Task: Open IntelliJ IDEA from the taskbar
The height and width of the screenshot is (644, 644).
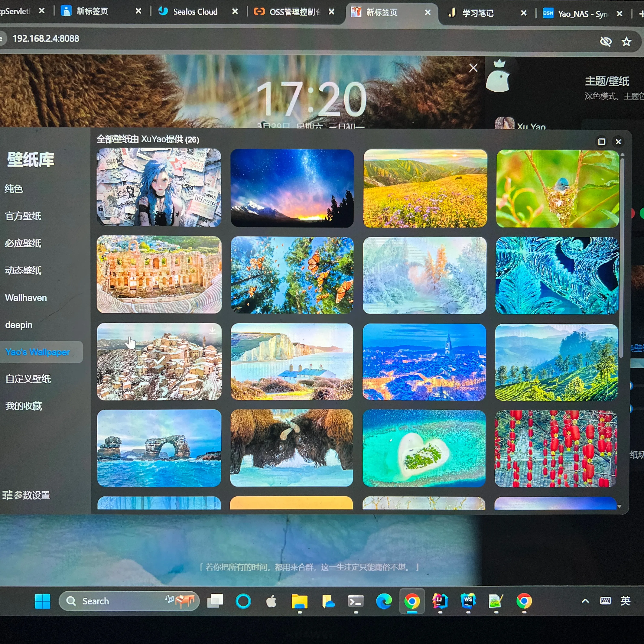Action: coord(440,601)
